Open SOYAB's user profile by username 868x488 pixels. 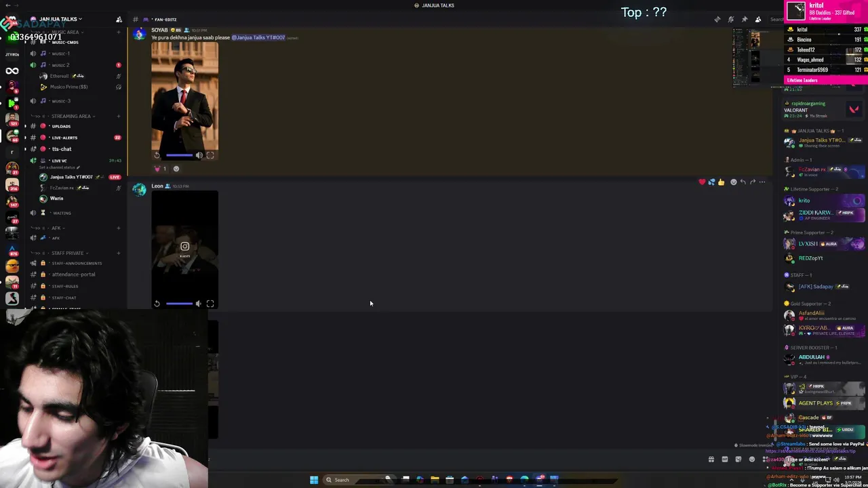click(159, 30)
